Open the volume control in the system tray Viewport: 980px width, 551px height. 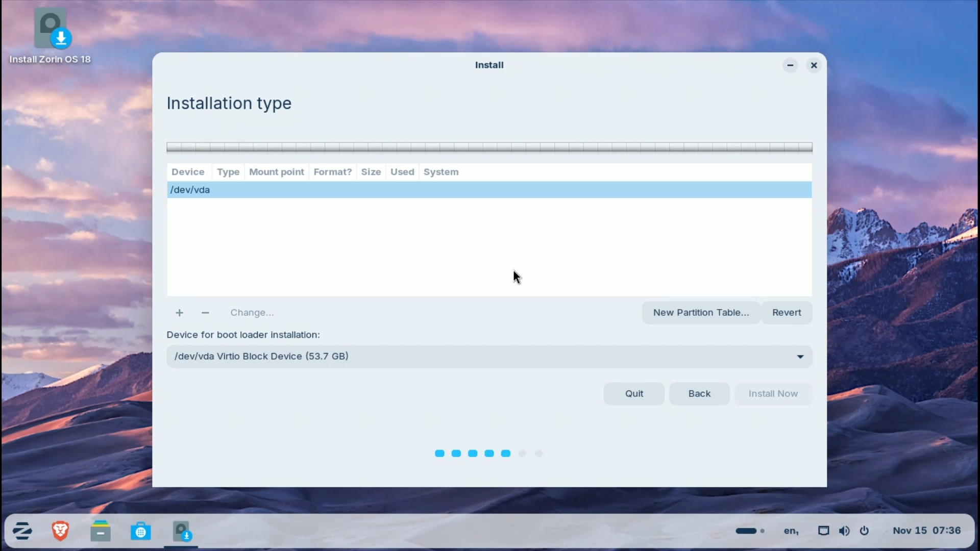844,531
